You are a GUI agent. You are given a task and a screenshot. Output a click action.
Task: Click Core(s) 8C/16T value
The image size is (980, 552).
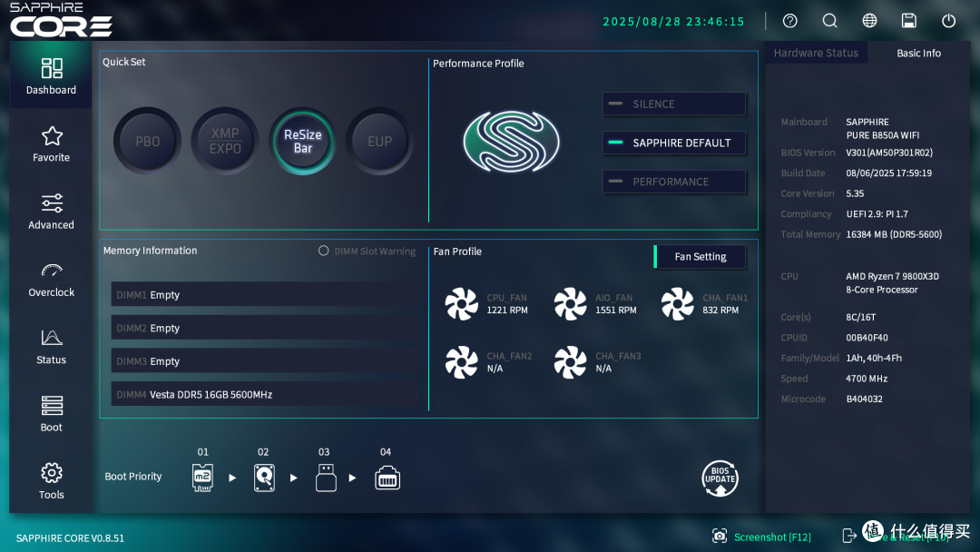[x=860, y=317]
